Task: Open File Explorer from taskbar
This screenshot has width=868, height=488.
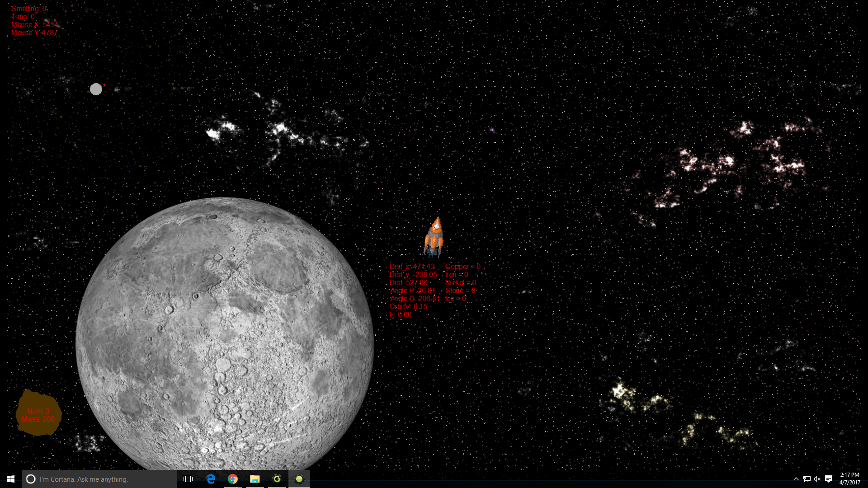Action: point(255,479)
